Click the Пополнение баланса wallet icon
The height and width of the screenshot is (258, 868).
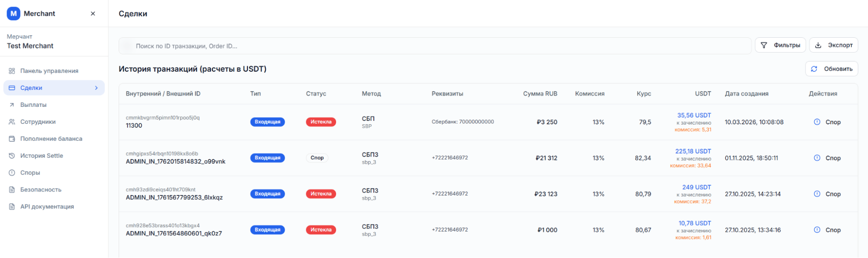point(12,139)
